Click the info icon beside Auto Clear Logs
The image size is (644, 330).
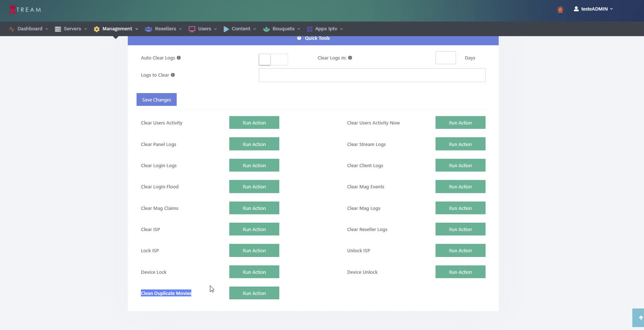pyautogui.click(x=179, y=58)
